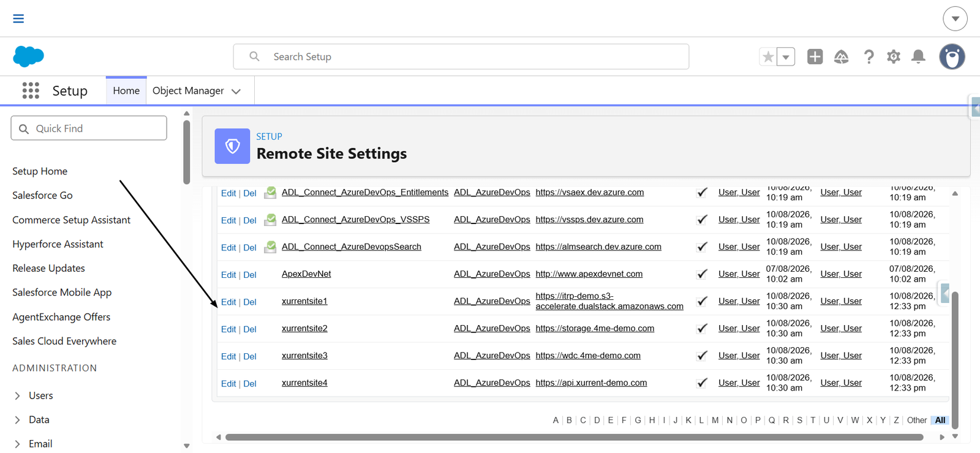Image resolution: width=980 pixels, height=453 pixels.
Task: Open the http://www.apexdevnet.com URL
Action: pos(589,274)
